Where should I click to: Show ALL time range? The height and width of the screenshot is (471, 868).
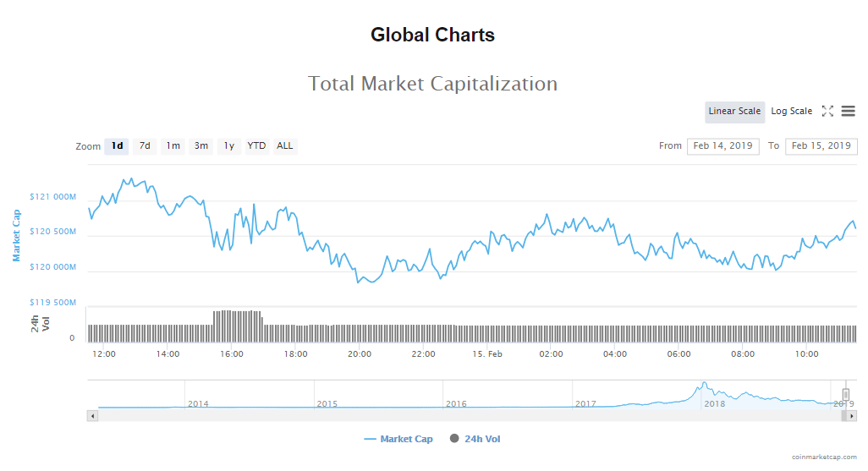coord(285,146)
